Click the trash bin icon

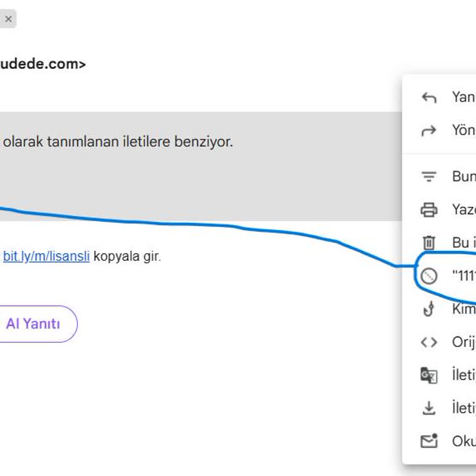[429, 242]
